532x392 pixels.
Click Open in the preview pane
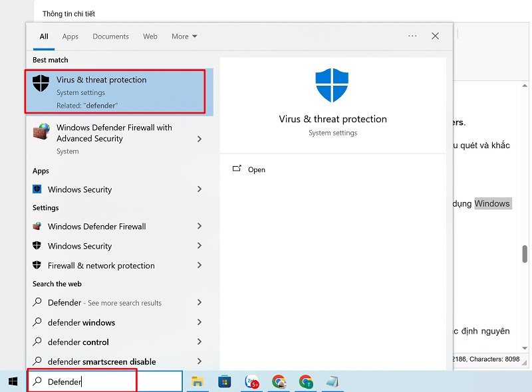[x=256, y=169]
